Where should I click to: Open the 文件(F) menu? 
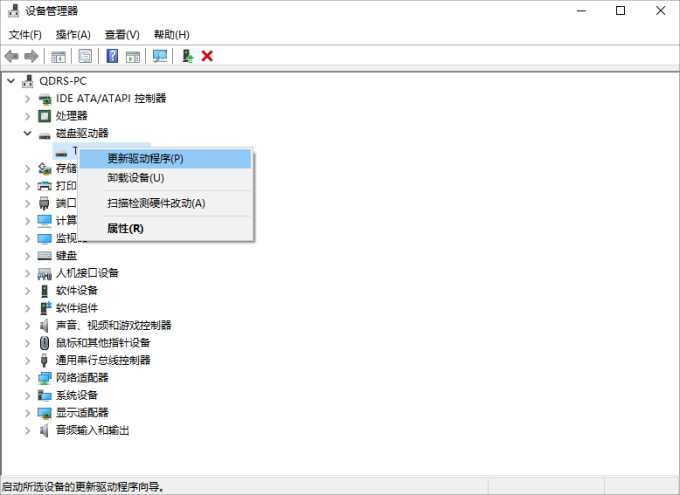pos(25,35)
